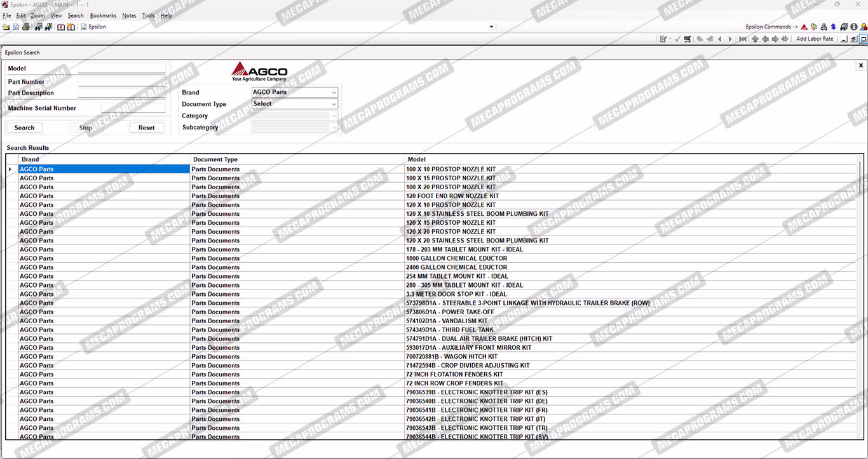The image size is (868, 459).
Task: Click the Add Labor Rate button
Action: [815, 39]
